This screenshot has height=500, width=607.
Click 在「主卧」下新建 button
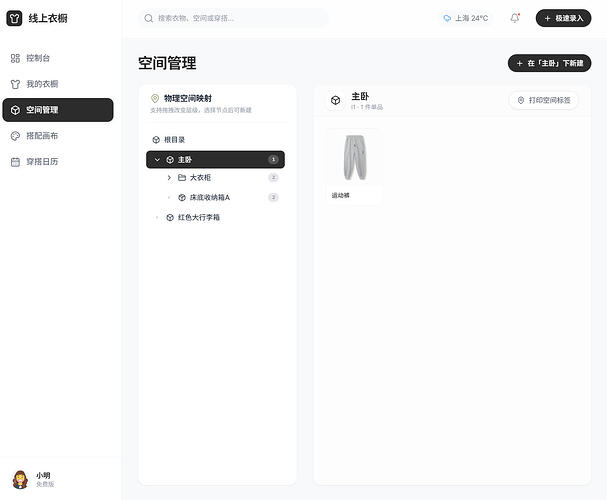[x=549, y=63]
